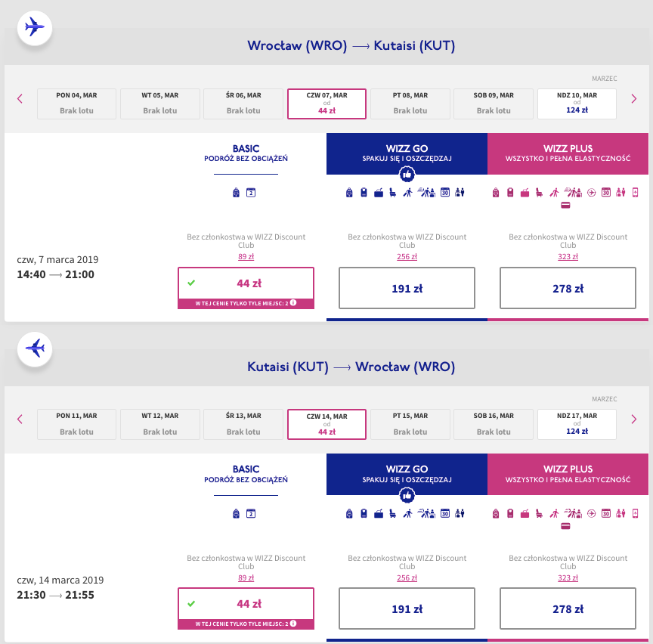Click outbound WIZZ PLUS checked suitcase icon

525,193
